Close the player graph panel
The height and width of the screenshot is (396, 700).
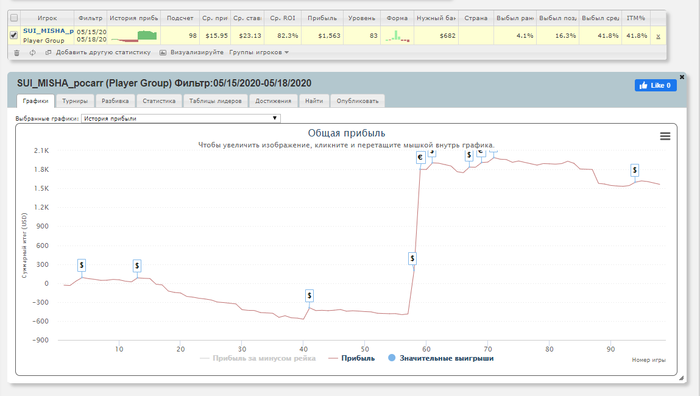tap(682, 77)
